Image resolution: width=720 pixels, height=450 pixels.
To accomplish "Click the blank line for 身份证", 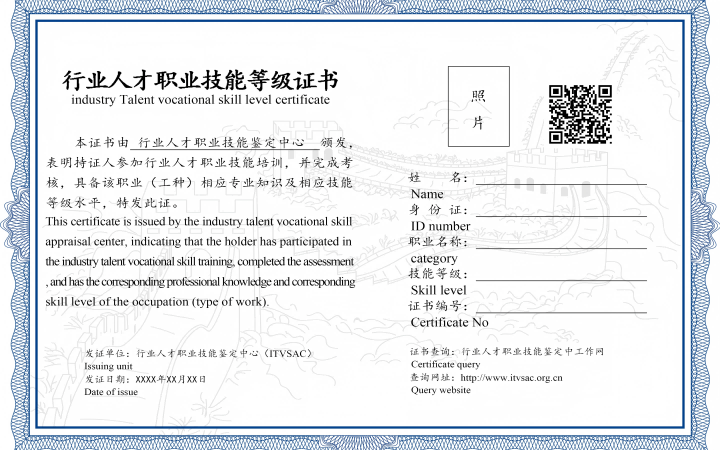I will pyautogui.click(x=560, y=213).
